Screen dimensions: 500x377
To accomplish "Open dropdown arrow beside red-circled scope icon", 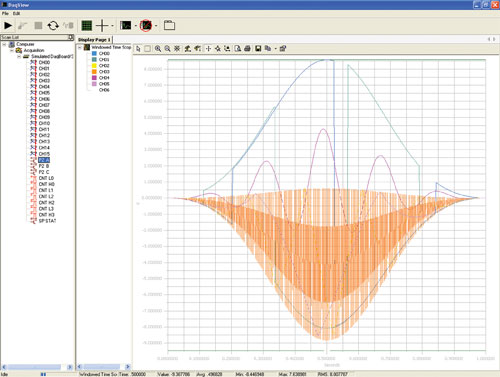I will coord(156,26).
